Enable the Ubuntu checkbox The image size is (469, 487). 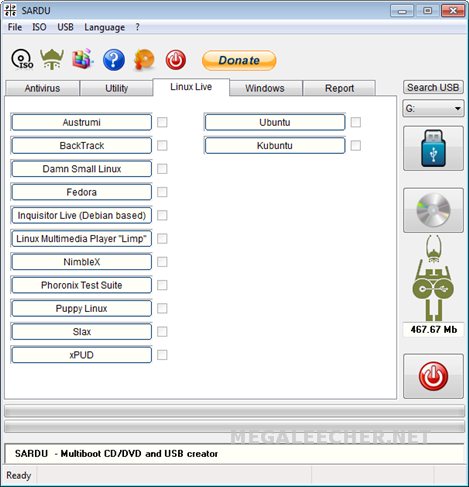pyautogui.click(x=356, y=122)
